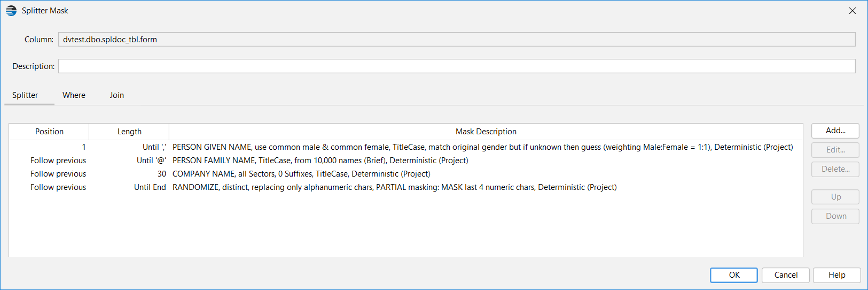
Task: Cancel the Splitter Mask dialog
Action: point(786,275)
